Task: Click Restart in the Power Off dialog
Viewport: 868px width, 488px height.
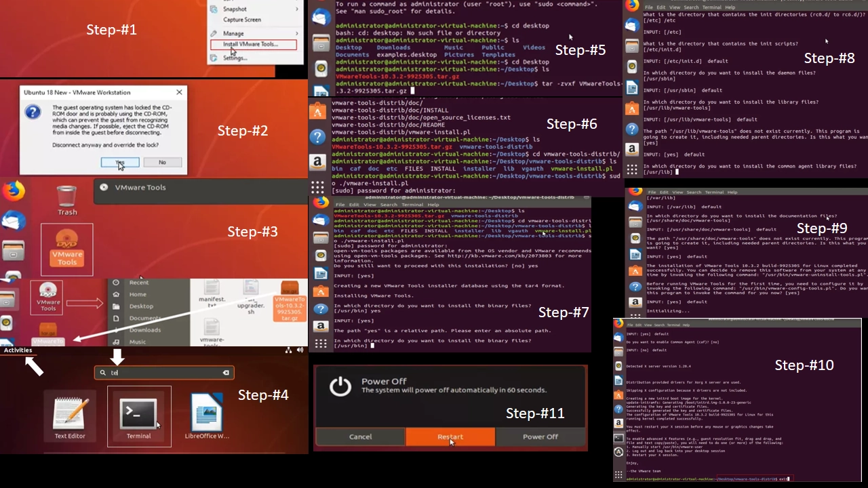Action: click(450, 436)
